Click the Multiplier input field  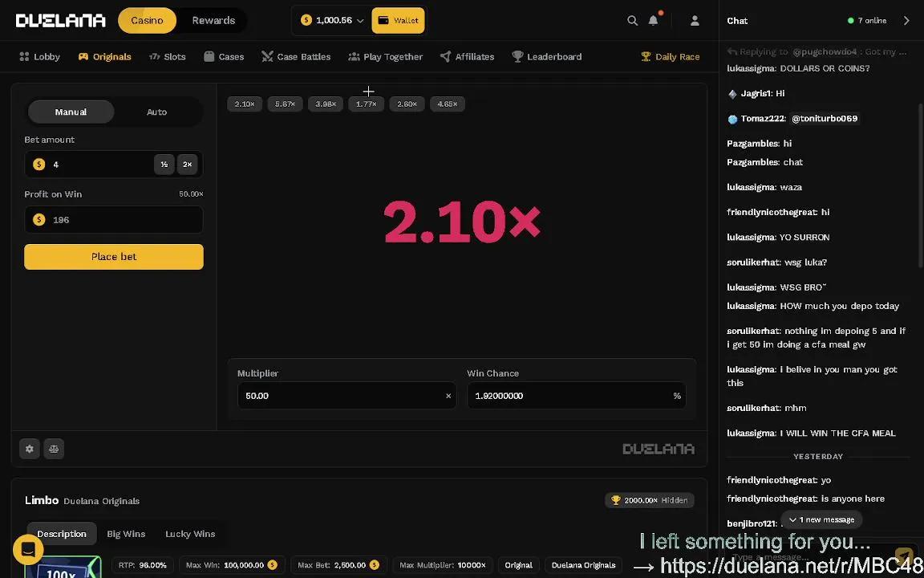click(x=346, y=396)
